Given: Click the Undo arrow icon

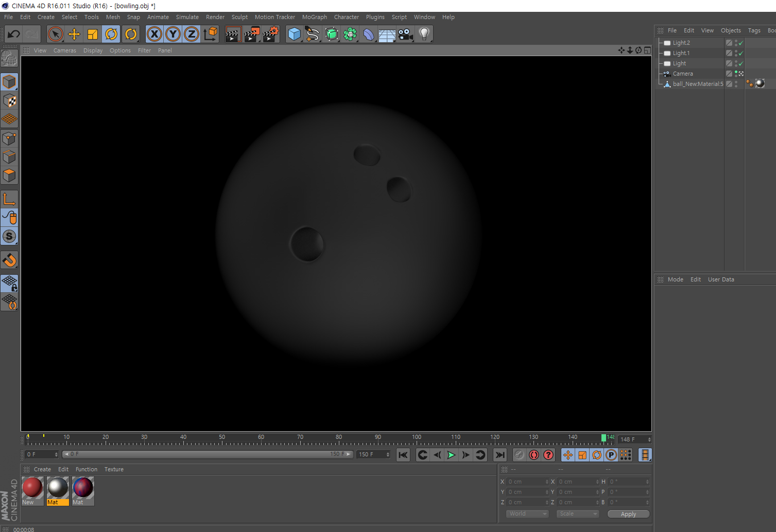Looking at the screenshot, I should click(14, 34).
